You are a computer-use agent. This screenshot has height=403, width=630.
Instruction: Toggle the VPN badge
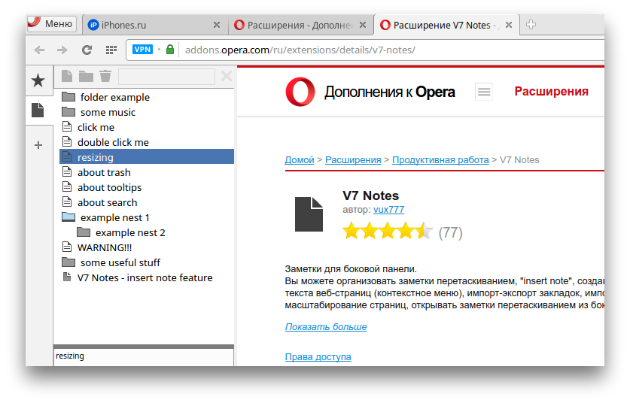point(143,49)
